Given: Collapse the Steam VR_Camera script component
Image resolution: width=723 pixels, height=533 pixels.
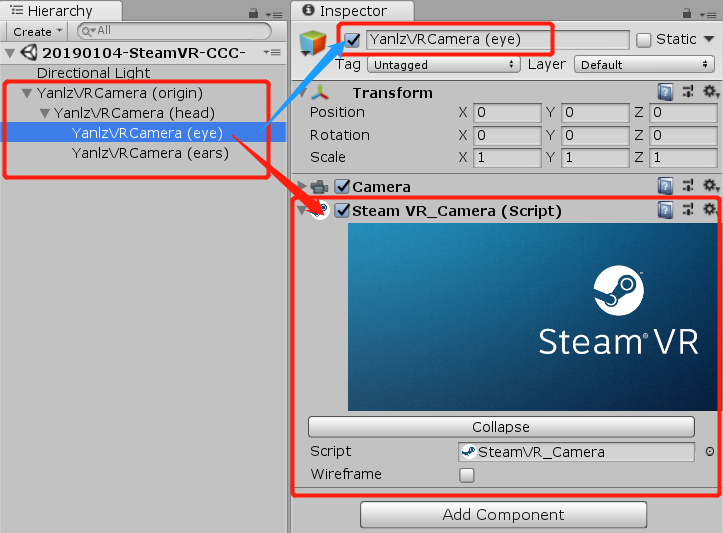Looking at the screenshot, I should pos(302,211).
